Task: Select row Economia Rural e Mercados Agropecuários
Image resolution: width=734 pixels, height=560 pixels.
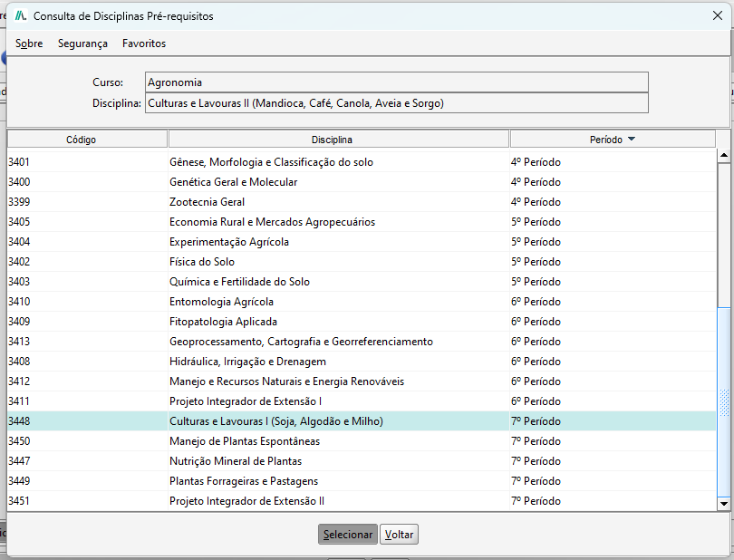Action: click(x=362, y=222)
